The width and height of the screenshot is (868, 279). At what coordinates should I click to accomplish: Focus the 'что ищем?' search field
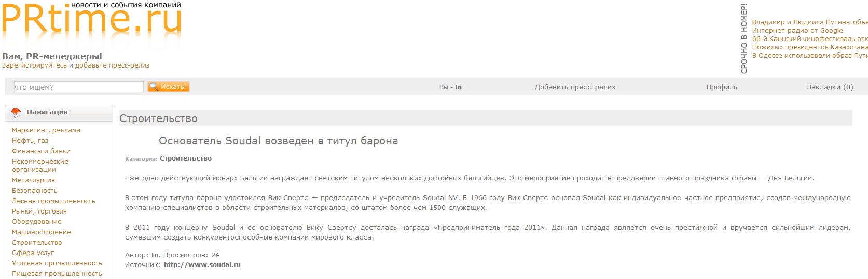click(x=78, y=87)
